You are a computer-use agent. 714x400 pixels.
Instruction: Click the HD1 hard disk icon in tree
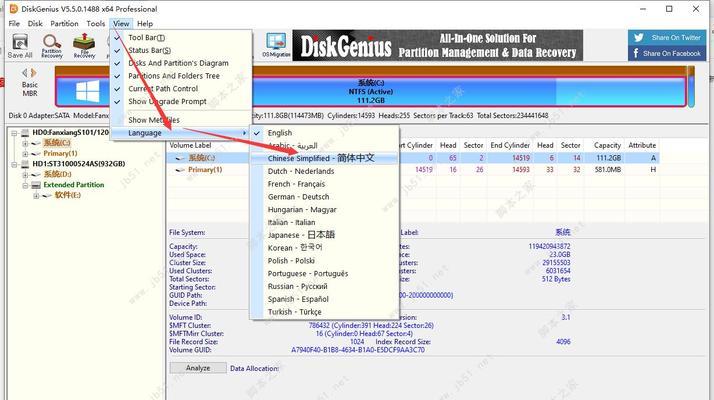click(x=26, y=164)
